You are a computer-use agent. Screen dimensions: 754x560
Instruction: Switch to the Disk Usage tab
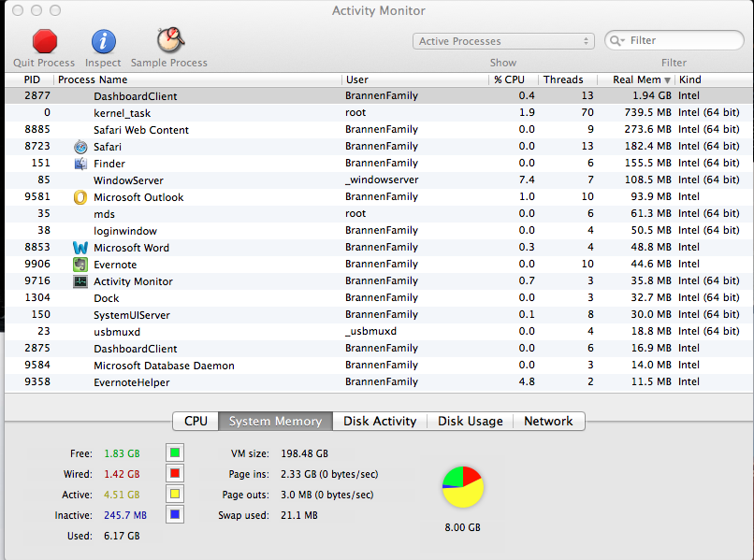point(471,421)
